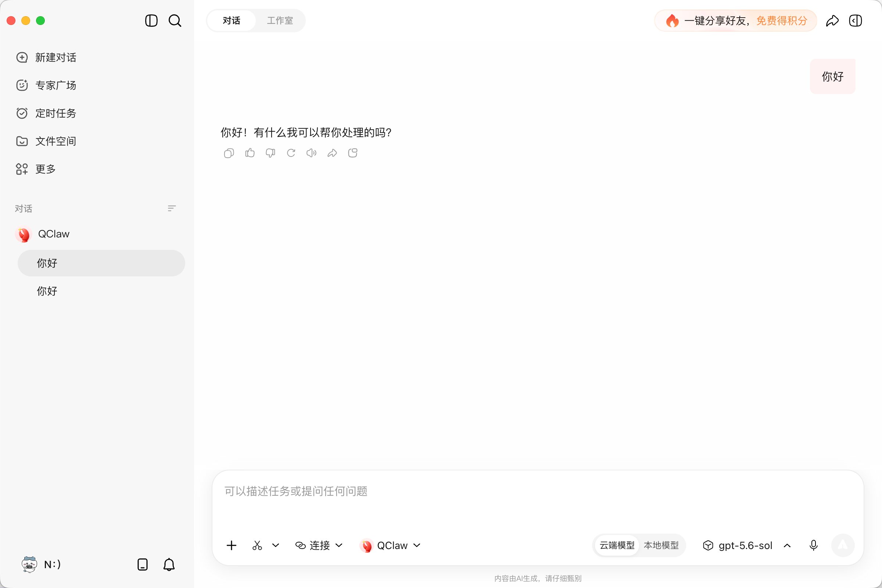Regenerate the assistant reply
The image size is (882, 588).
(x=291, y=153)
